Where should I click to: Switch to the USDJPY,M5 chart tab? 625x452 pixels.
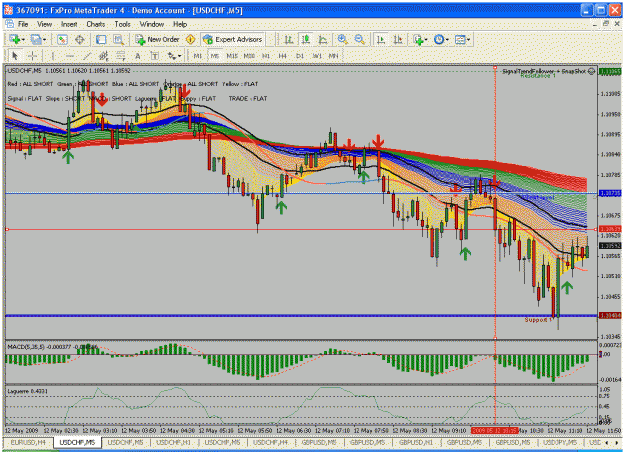pos(560,442)
